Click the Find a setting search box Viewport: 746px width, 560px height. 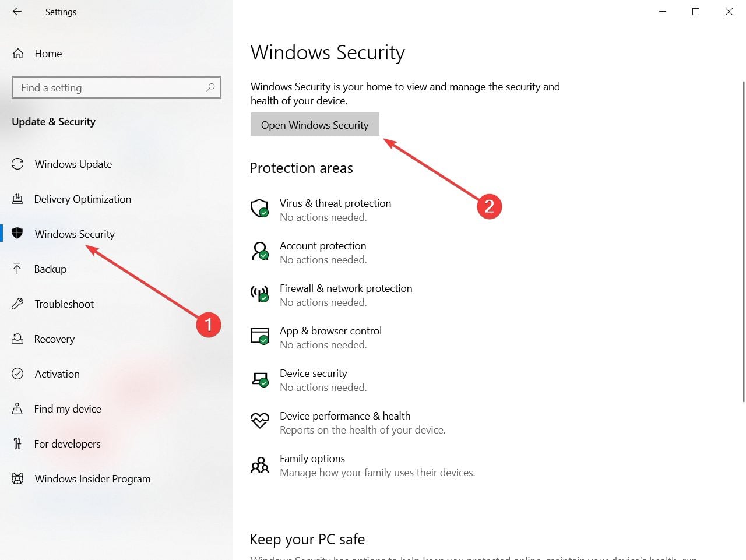[x=111, y=87]
